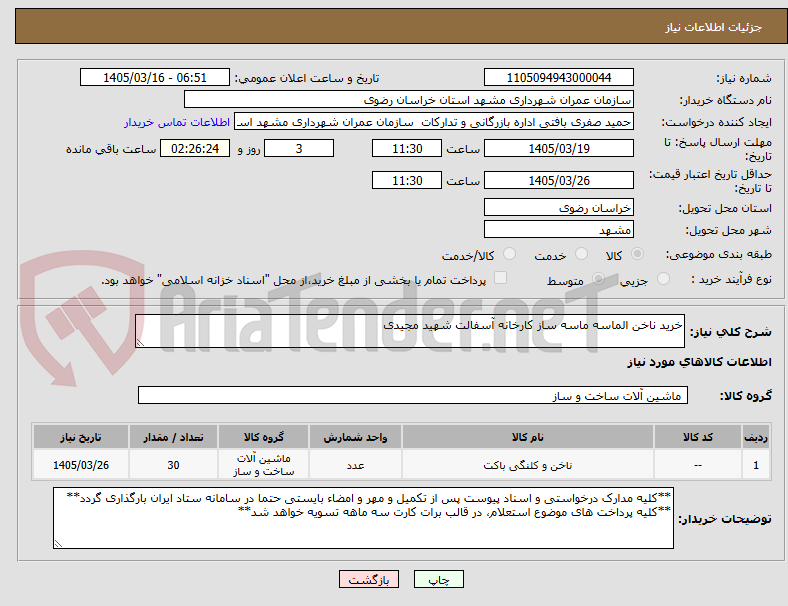Click the page title جزئیات اطلاعات نیاز

tap(714, 27)
